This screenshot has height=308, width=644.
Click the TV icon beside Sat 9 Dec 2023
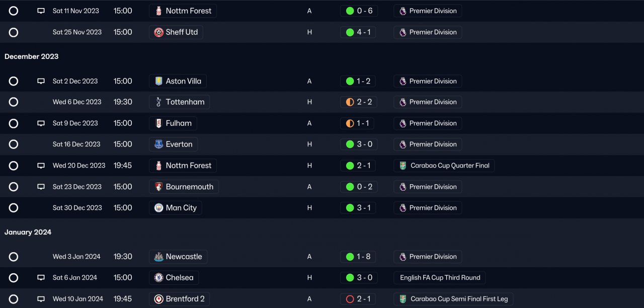(x=41, y=123)
